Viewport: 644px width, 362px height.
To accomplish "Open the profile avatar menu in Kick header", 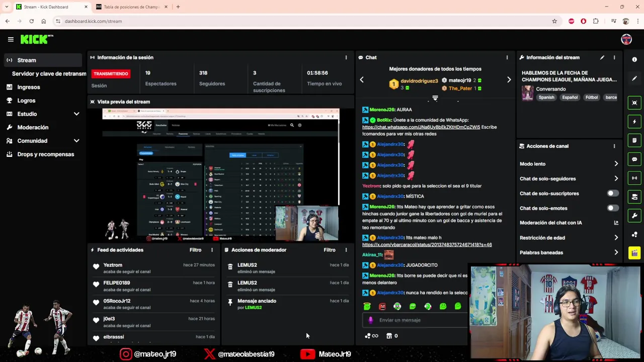I will pos(626,39).
